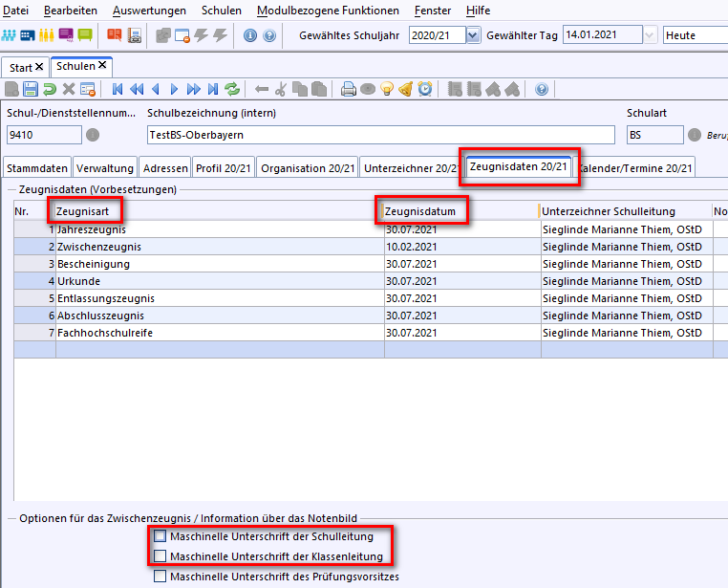Switch to Unterzeichner 20/21 tab
Image resolution: width=728 pixels, height=588 pixels.
pyautogui.click(x=411, y=168)
